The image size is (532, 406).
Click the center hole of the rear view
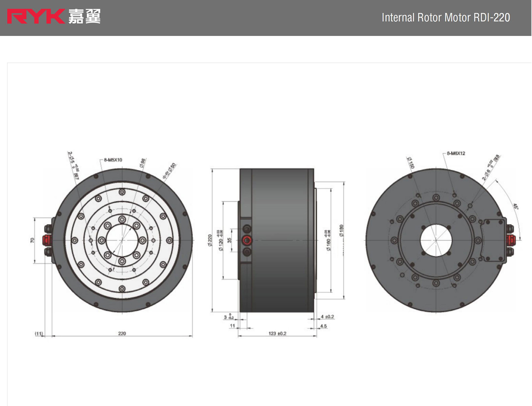(436, 240)
